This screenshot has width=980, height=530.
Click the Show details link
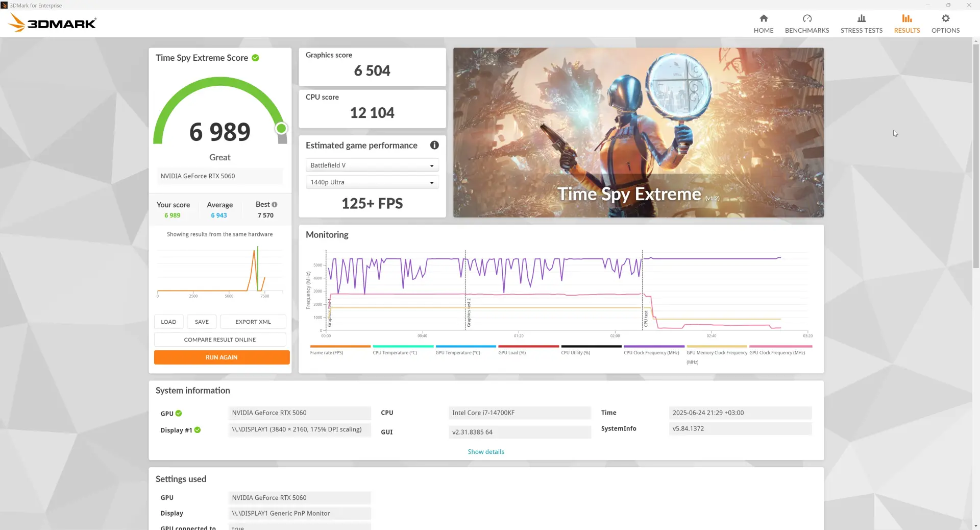tap(486, 452)
